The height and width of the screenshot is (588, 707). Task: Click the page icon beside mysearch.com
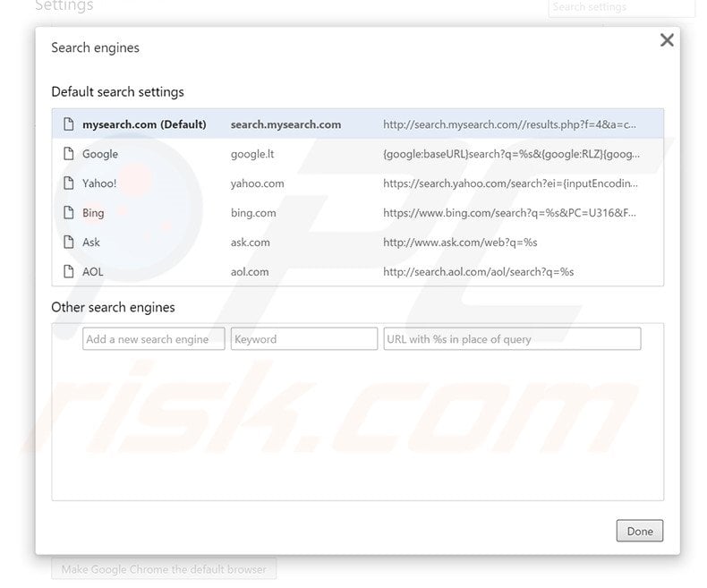pyautogui.click(x=69, y=124)
